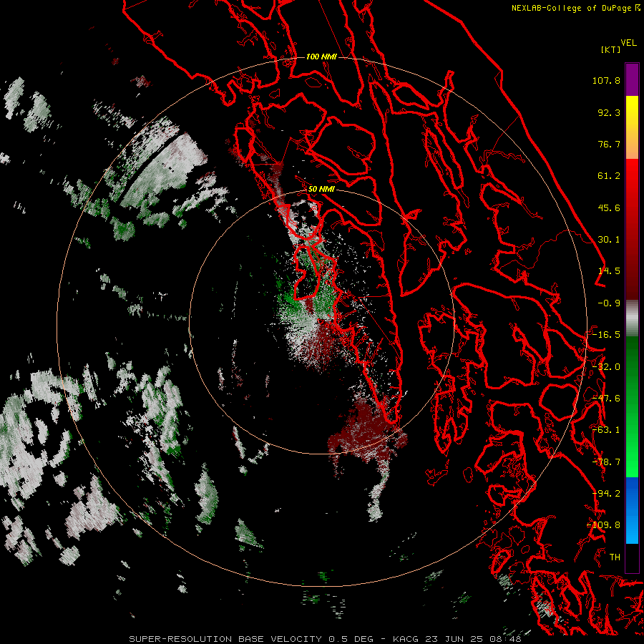Click the -16.5 velocity scale value

coord(606,335)
